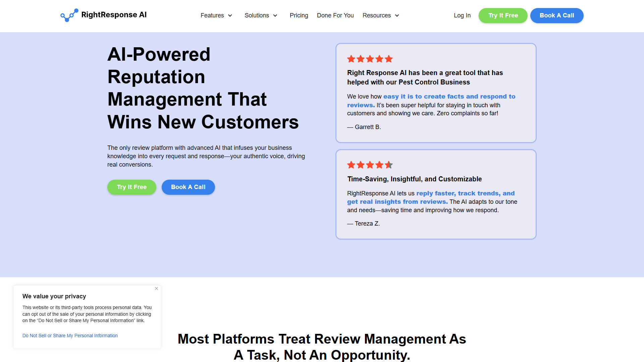644x362 pixels.
Task: Click the blue Book A Call hero button
Action: (188, 187)
